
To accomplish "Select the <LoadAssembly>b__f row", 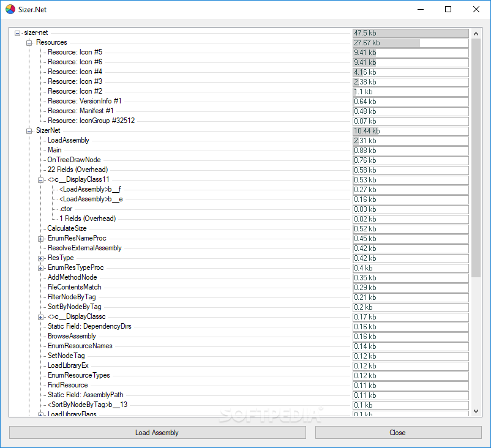I will [90, 189].
